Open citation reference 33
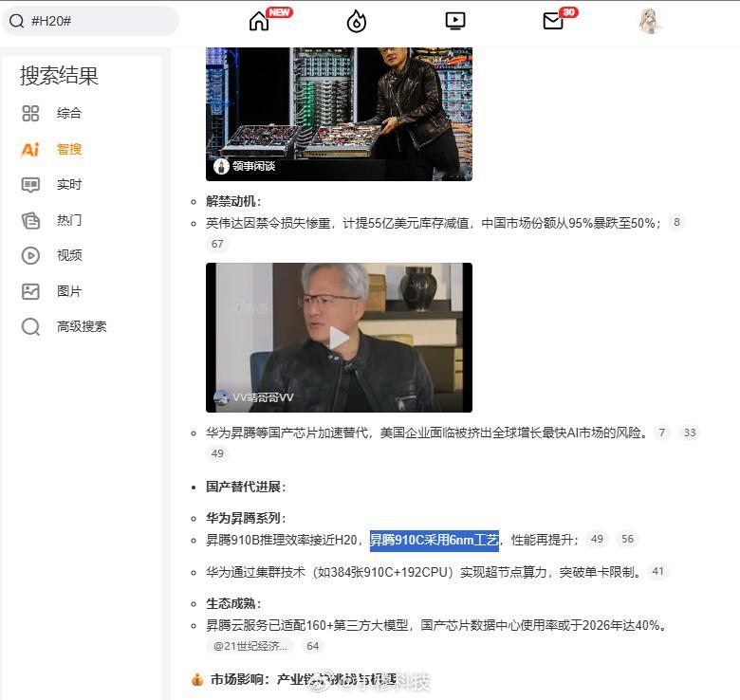 pyautogui.click(x=690, y=433)
